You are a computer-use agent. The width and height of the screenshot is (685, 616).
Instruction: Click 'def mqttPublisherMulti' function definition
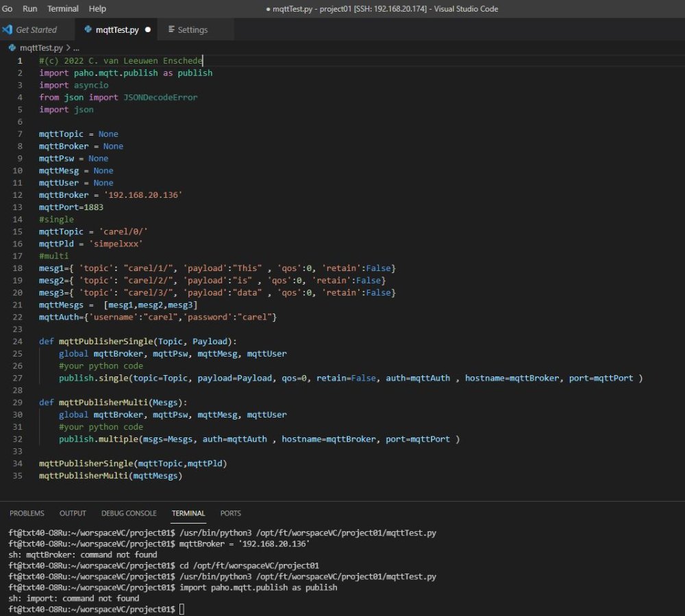point(113,402)
